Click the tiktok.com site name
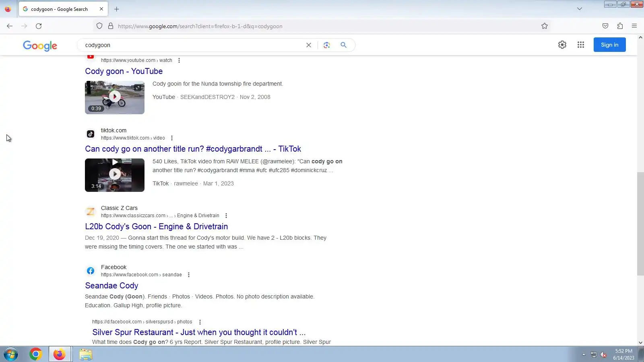The image size is (644, 362). point(114,130)
